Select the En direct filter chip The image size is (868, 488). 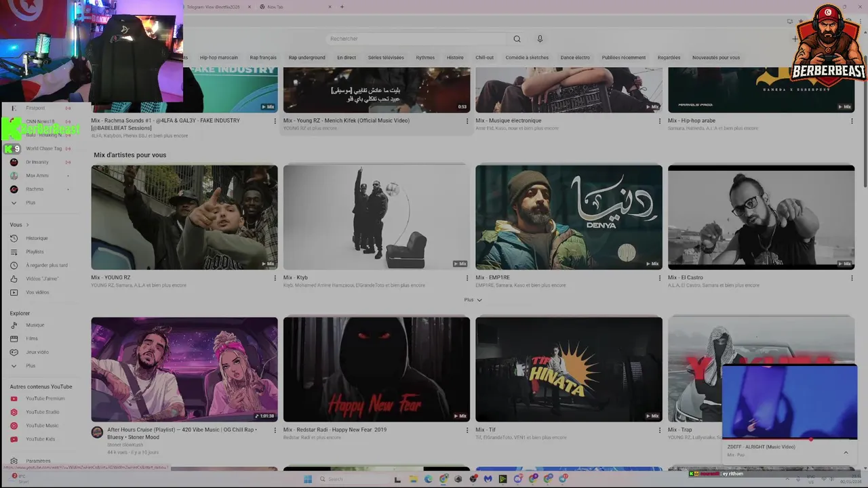point(347,58)
